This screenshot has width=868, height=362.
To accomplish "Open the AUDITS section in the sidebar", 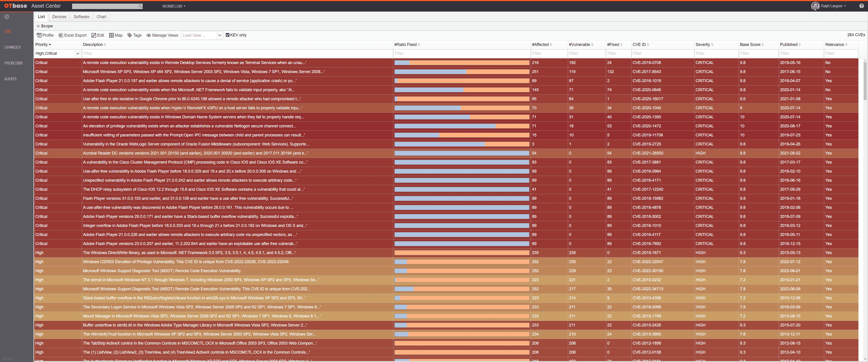I will click(10, 79).
